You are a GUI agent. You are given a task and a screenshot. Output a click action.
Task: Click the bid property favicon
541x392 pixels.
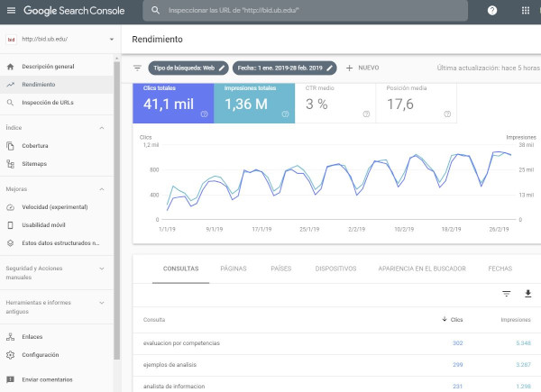11,40
